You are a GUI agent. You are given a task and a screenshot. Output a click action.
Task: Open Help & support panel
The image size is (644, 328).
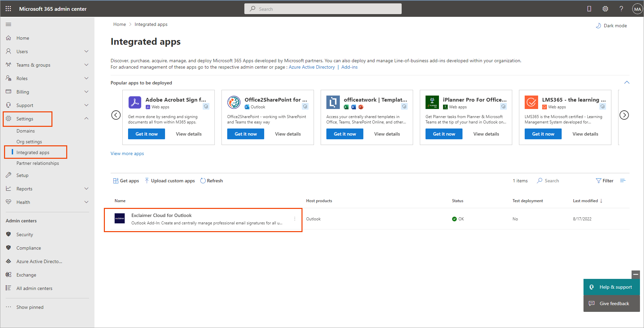click(611, 287)
